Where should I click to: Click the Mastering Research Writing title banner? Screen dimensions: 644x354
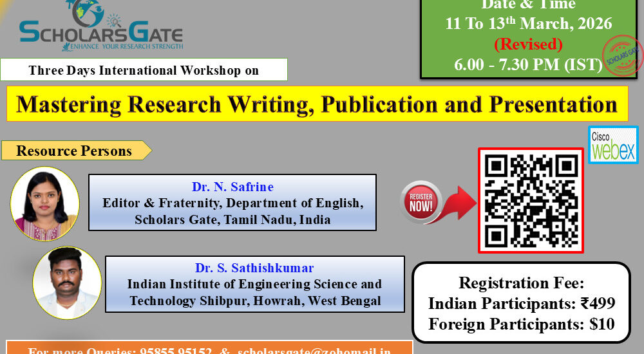click(317, 104)
